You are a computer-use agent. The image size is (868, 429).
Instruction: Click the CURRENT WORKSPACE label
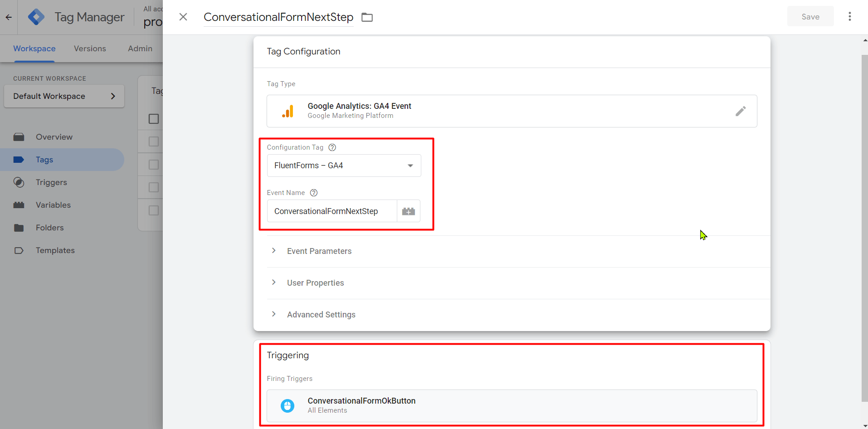49,78
